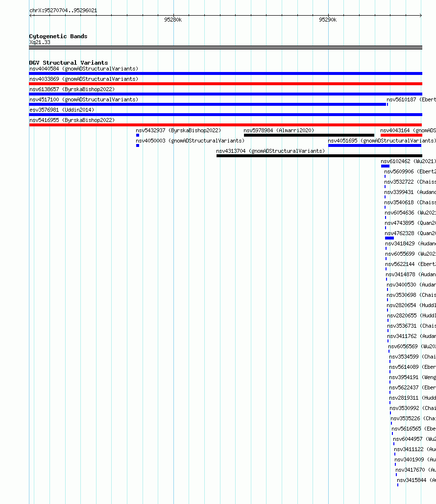
Task: Click the blue bar under nsv6102462
Action: pyautogui.click(x=385, y=166)
